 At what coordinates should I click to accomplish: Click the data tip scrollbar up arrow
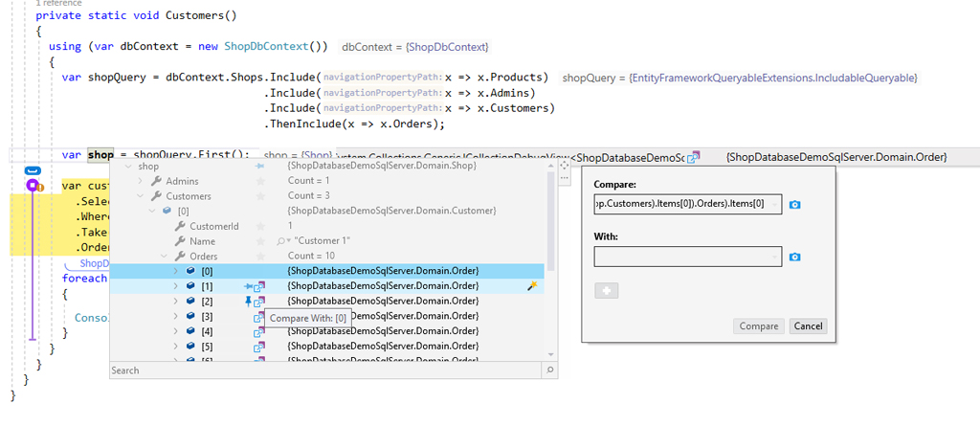coord(550,166)
